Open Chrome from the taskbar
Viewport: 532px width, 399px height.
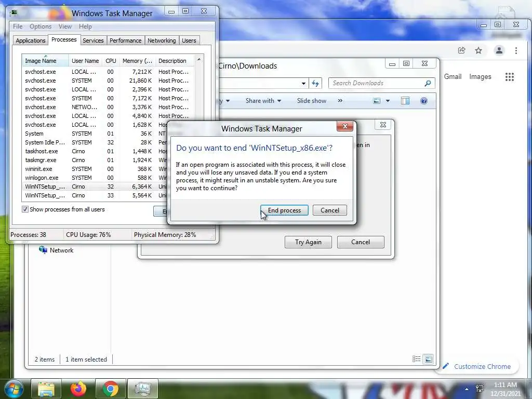coord(111,389)
